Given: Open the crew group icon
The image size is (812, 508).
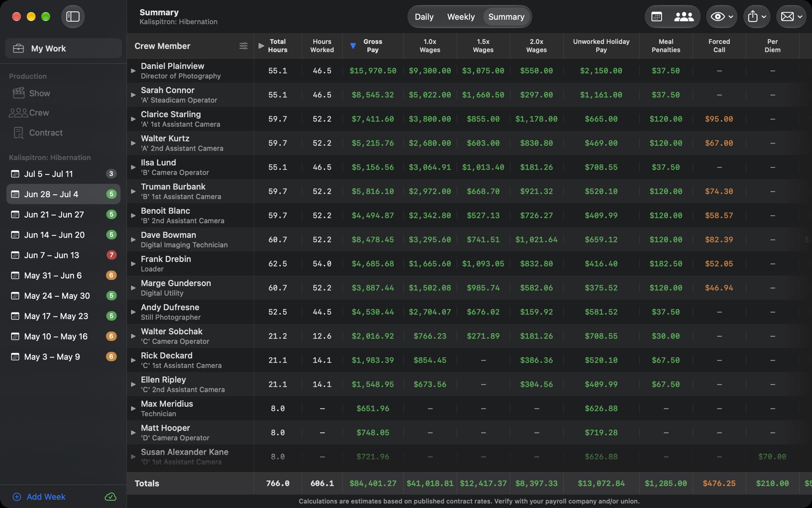Looking at the screenshot, I should pos(683,17).
